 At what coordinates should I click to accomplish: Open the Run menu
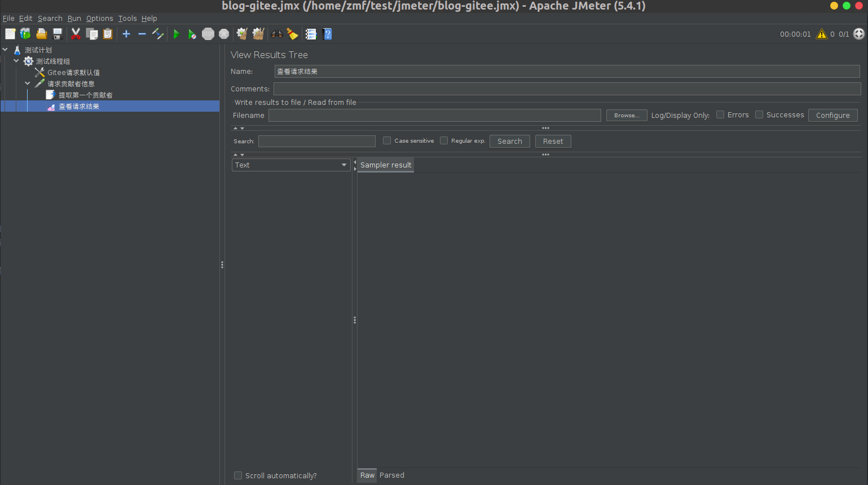(x=74, y=18)
